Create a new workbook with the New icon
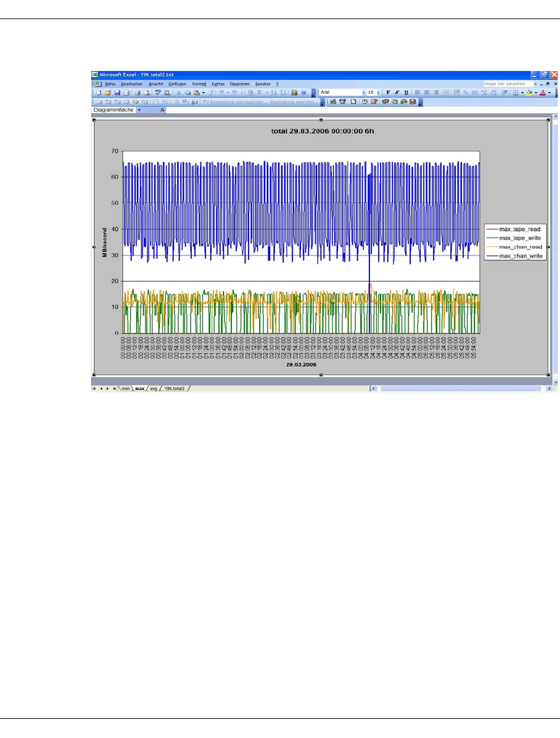The height and width of the screenshot is (738, 560). [x=99, y=93]
